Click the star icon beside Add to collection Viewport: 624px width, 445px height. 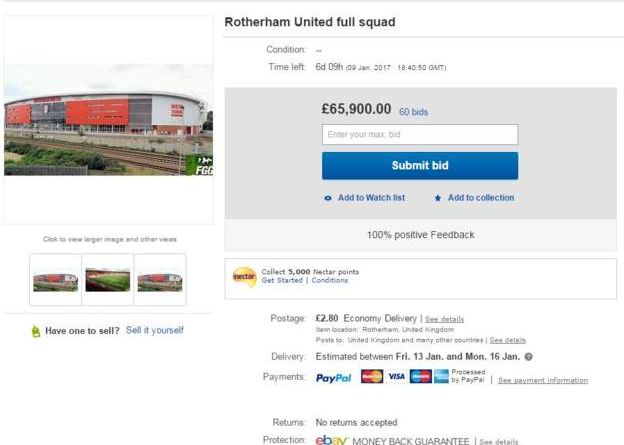[x=438, y=198]
